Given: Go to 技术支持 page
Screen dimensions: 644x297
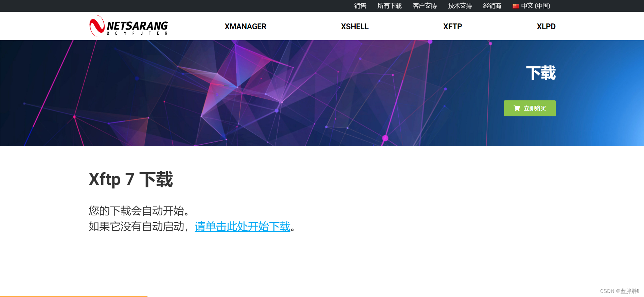Looking at the screenshot, I should point(460,6).
